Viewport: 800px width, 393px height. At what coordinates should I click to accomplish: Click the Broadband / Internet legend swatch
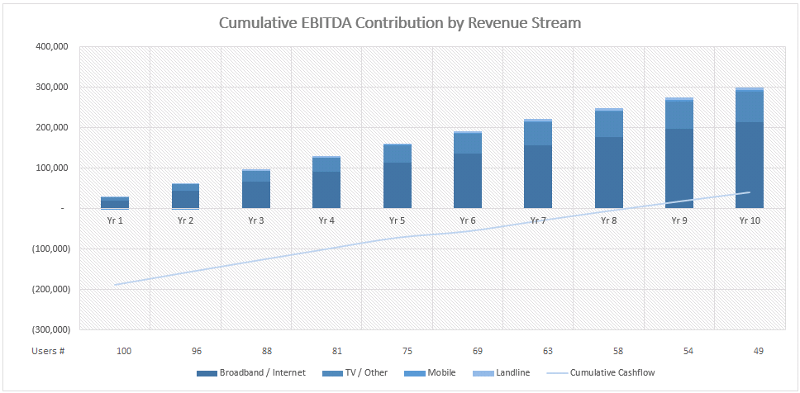click(x=207, y=373)
